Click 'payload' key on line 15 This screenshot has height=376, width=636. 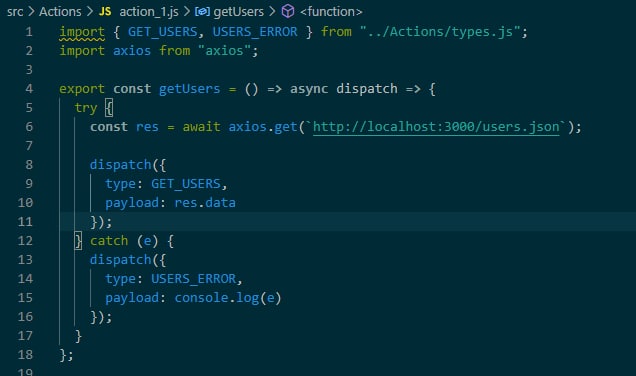132,298
